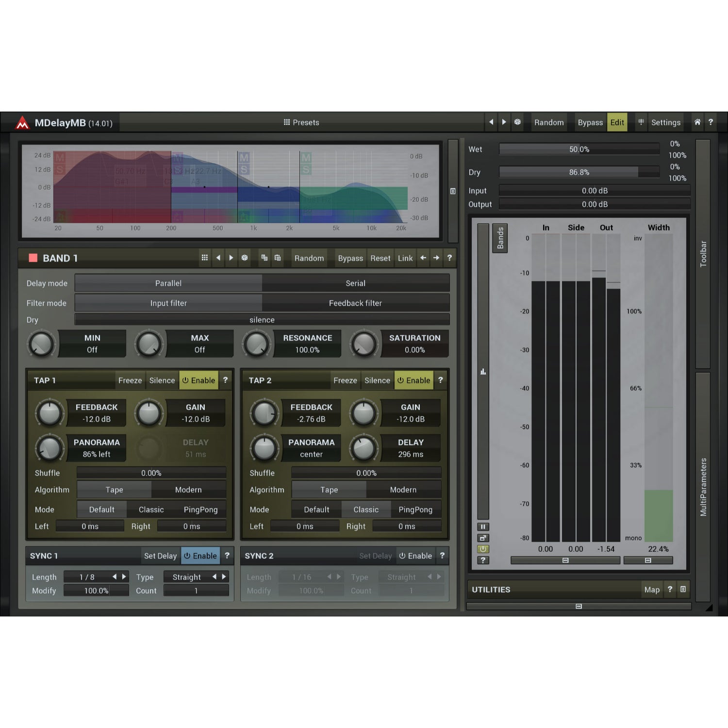Viewport: 728px width, 728px height.
Task: Click the Input gain field
Action: (595, 191)
